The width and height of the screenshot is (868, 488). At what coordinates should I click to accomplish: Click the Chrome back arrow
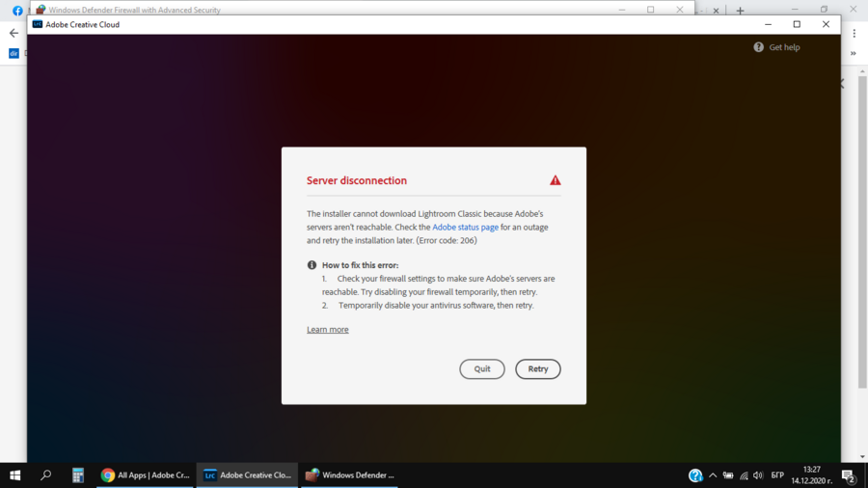[x=14, y=33]
